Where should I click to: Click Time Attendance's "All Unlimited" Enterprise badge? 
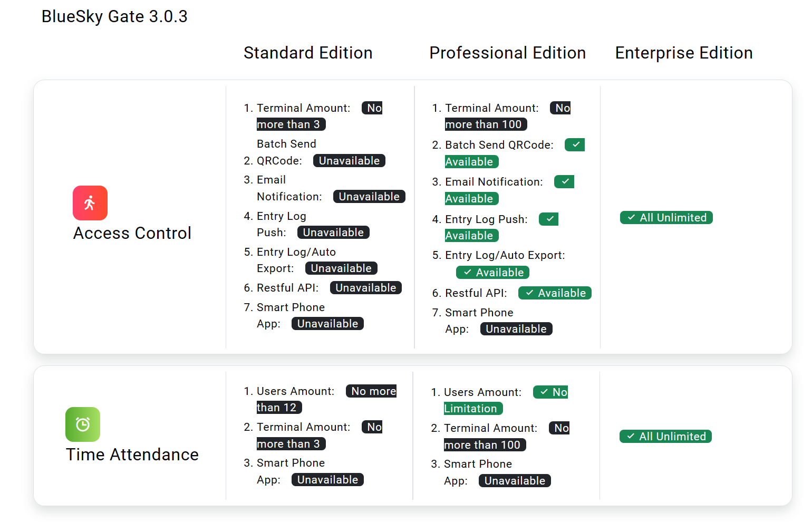(x=666, y=437)
